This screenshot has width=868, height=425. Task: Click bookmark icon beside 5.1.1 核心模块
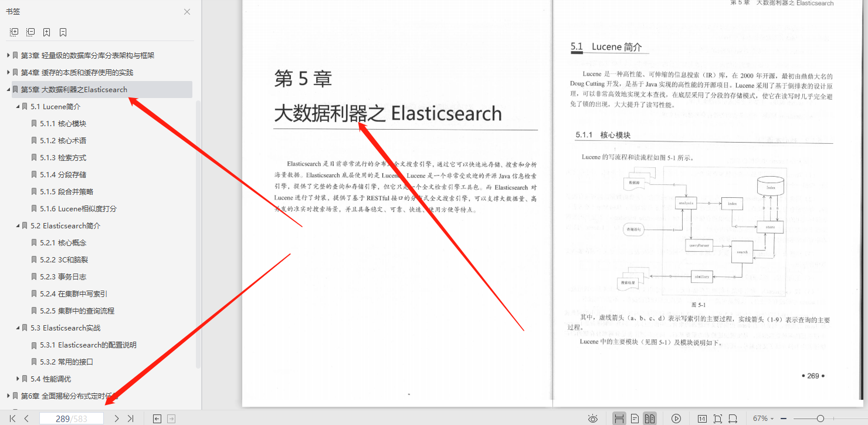[34, 123]
